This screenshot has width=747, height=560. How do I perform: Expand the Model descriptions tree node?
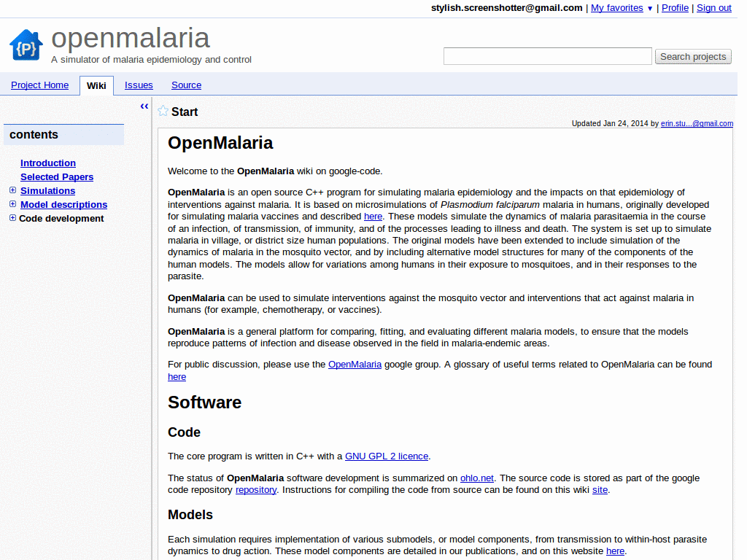pyautogui.click(x=13, y=204)
